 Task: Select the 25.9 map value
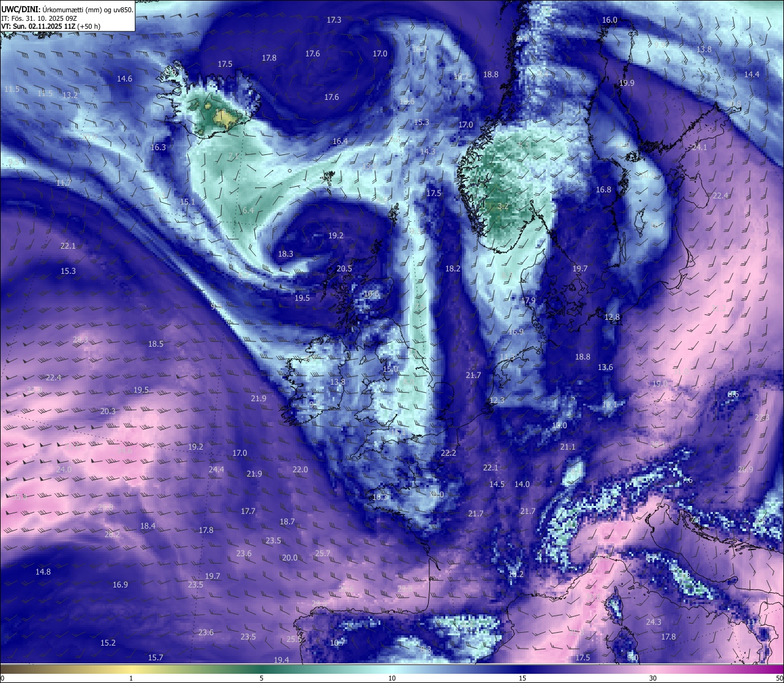click(745, 470)
